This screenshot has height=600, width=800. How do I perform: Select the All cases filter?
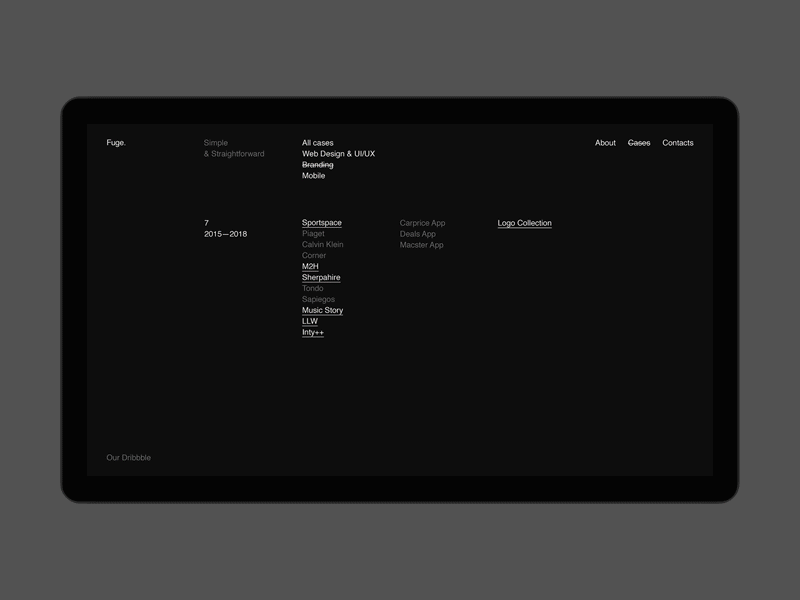pos(317,142)
